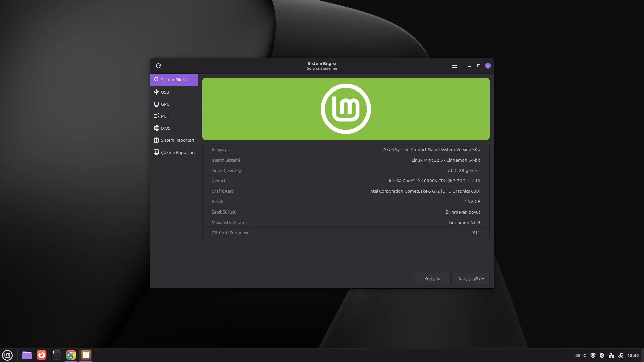The height and width of the screenshot is (362, 644).
Task: Select the Masaüstü Ortamı row label
Action: pos(229,222)
